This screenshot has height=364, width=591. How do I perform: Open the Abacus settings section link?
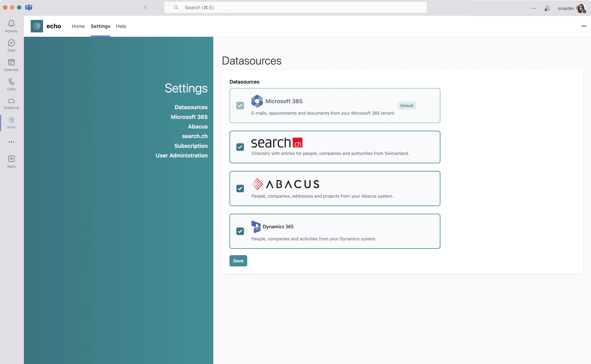[x=198, y=126]
